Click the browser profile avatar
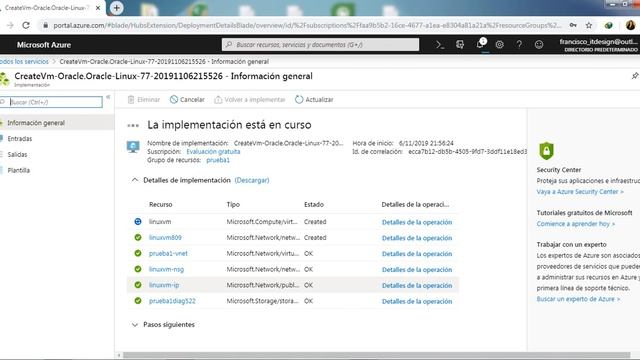 click(630, 25)
